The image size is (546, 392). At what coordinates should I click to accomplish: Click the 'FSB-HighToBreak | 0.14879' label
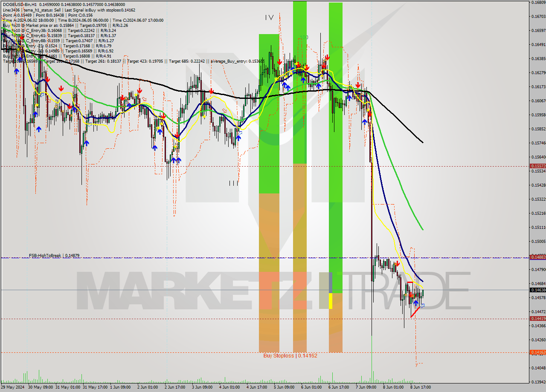(54, 256)
